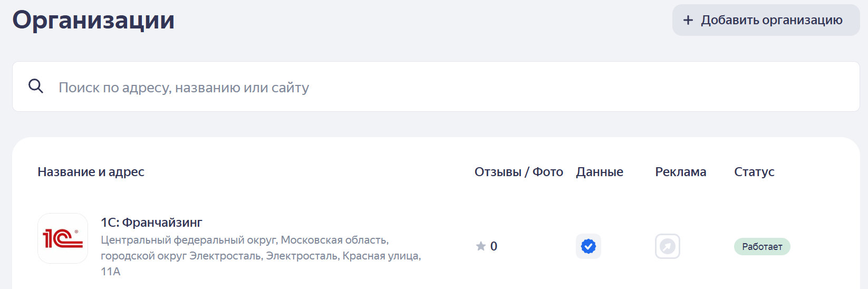Click the "Данные" column header

(600, 172)
